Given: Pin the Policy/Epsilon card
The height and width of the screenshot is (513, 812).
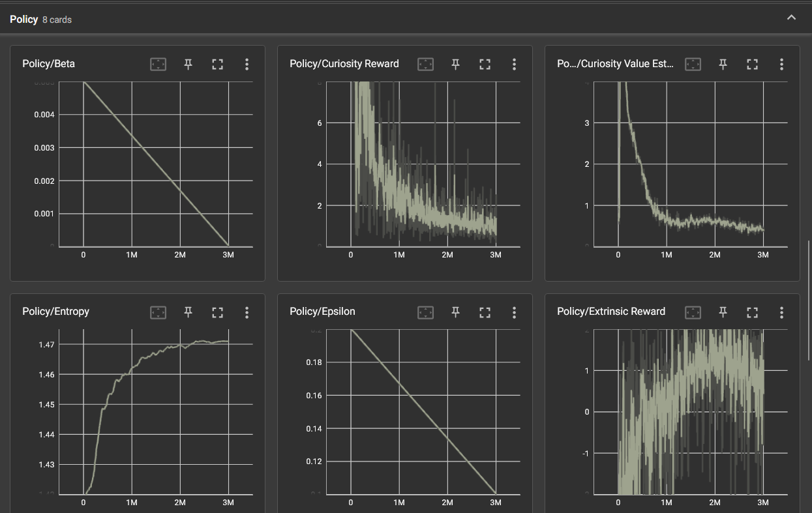Looking at the screenshot, I should [x=456, y=313].
